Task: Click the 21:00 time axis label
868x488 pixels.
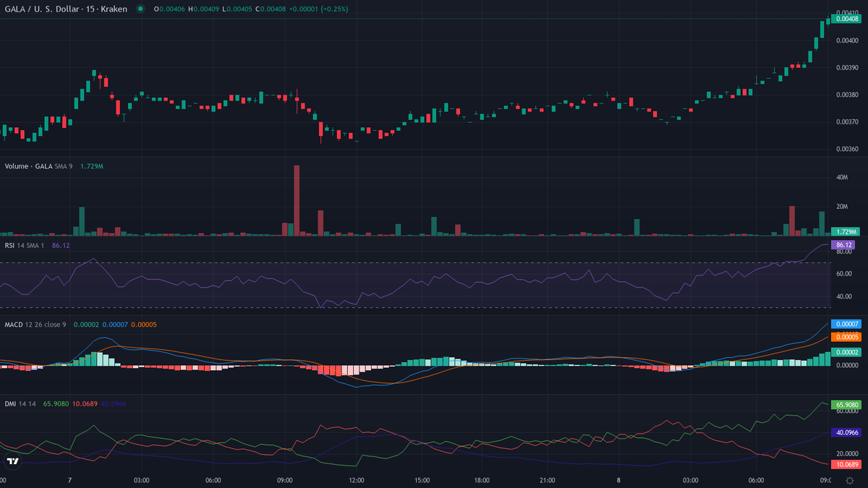Action: point(548,479)
